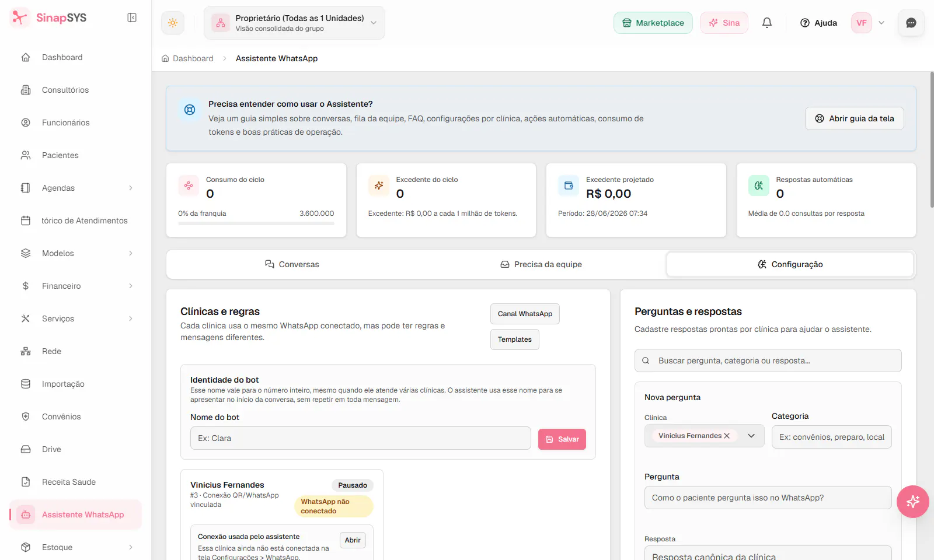The height and width of the screenshot is (560, 934).
Task: Click the Histórico de Atendimentos calendar icon
Action: pyautogui.click(x=26, y=220)
